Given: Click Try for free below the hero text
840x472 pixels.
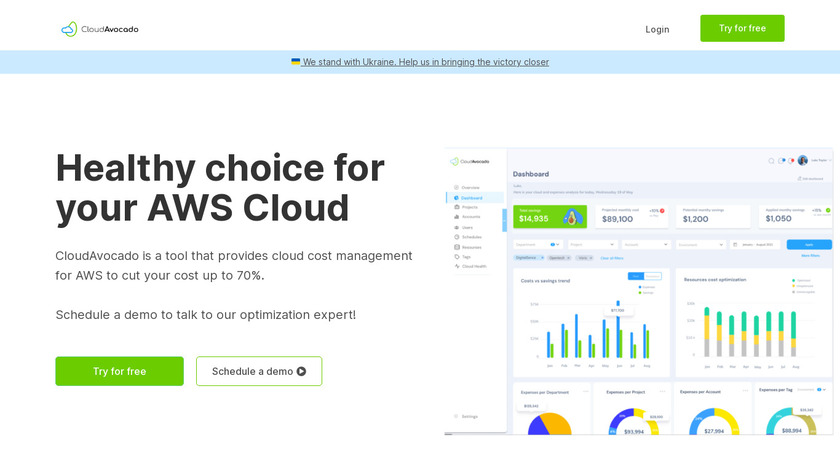Looking at the screenshot, I should (119, 371).
